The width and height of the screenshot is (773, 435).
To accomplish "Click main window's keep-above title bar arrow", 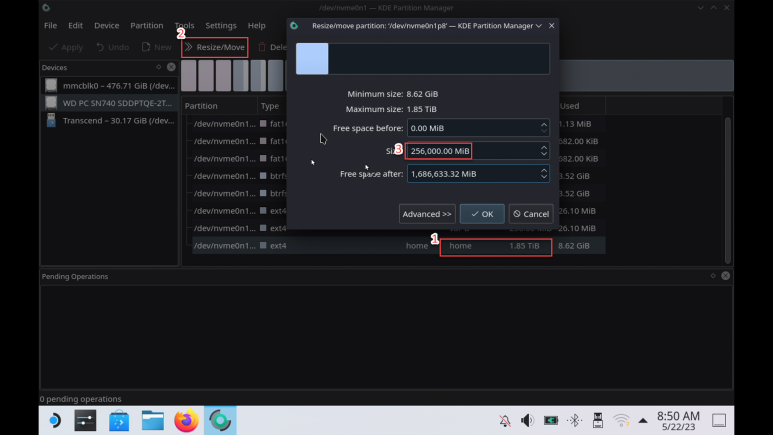I will pos(713,7).
